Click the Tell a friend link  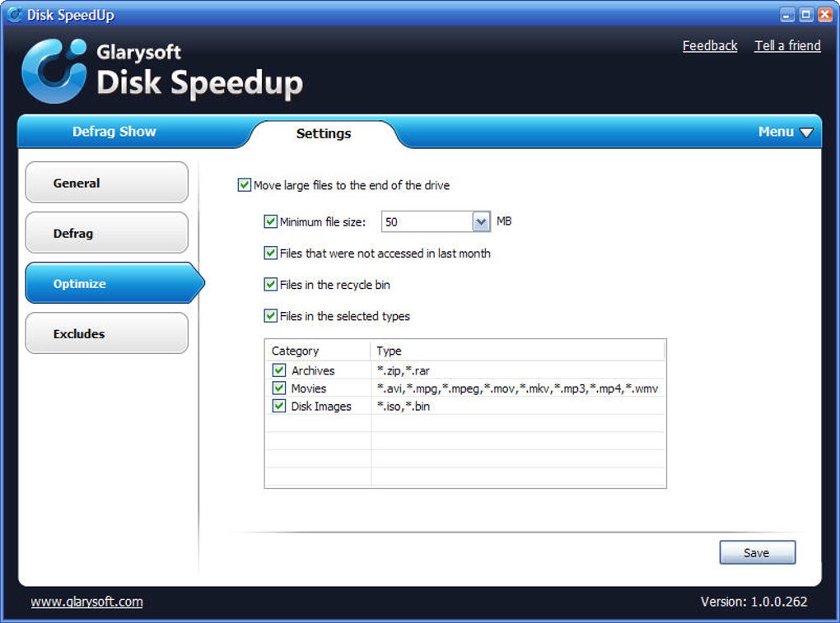pos(787,46)
